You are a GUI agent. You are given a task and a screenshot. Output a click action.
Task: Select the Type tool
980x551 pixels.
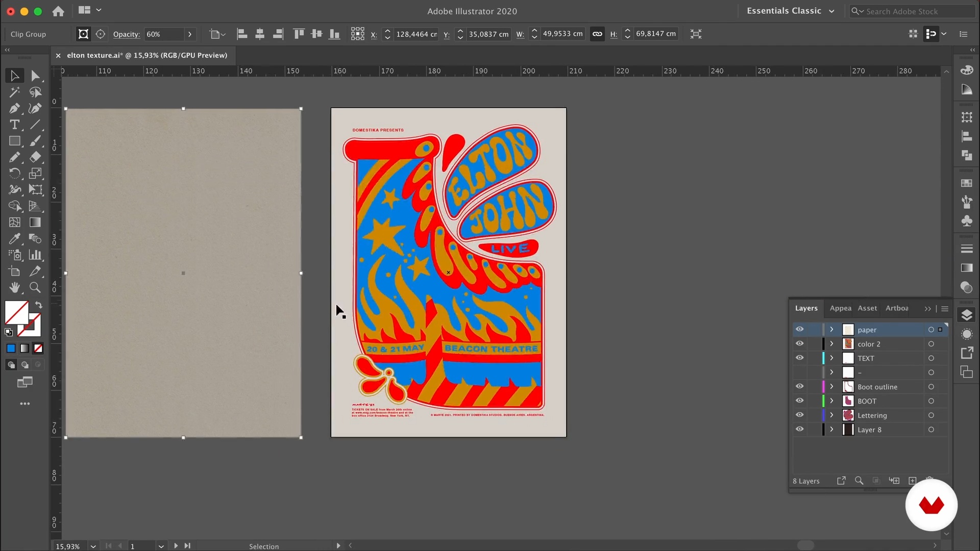pyautogui.click(x=14, y=125)
